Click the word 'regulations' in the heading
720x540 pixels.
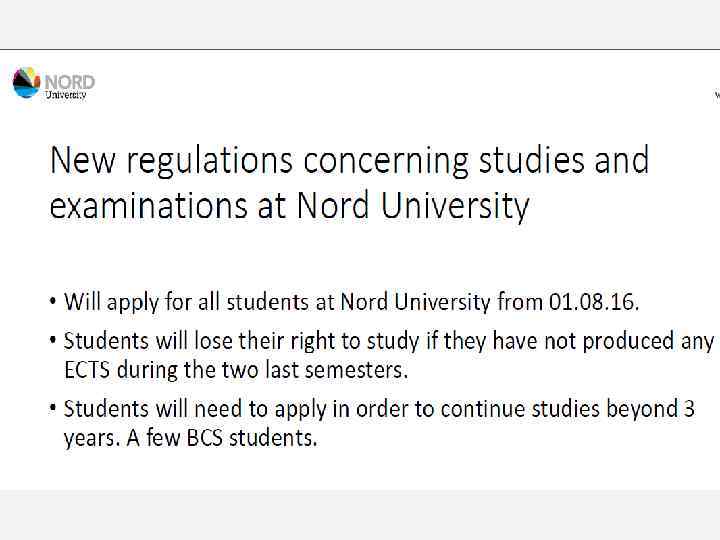click(x=212, y=161)
